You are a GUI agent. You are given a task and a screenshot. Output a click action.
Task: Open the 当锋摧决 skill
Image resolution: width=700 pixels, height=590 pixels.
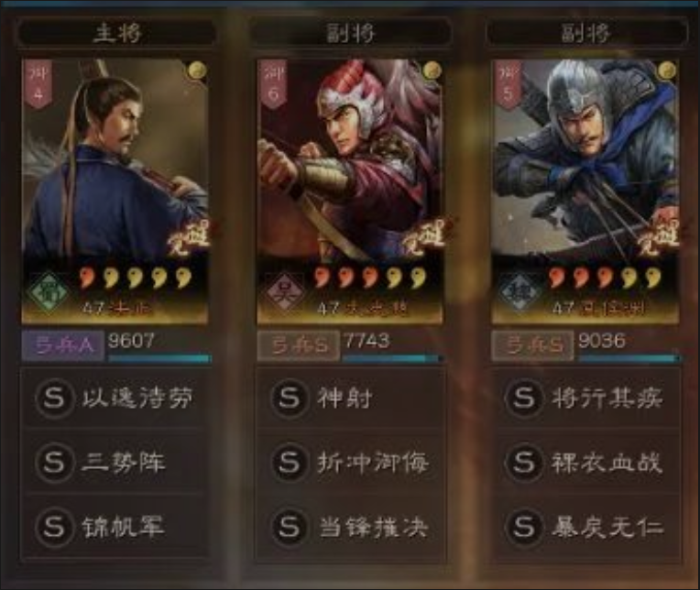[350, 527]
